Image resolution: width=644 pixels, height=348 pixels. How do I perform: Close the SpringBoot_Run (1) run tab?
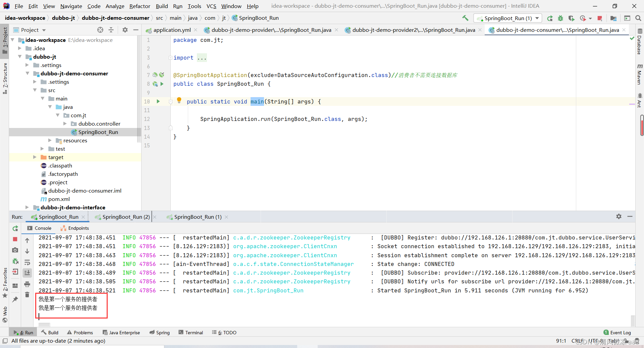226,217
